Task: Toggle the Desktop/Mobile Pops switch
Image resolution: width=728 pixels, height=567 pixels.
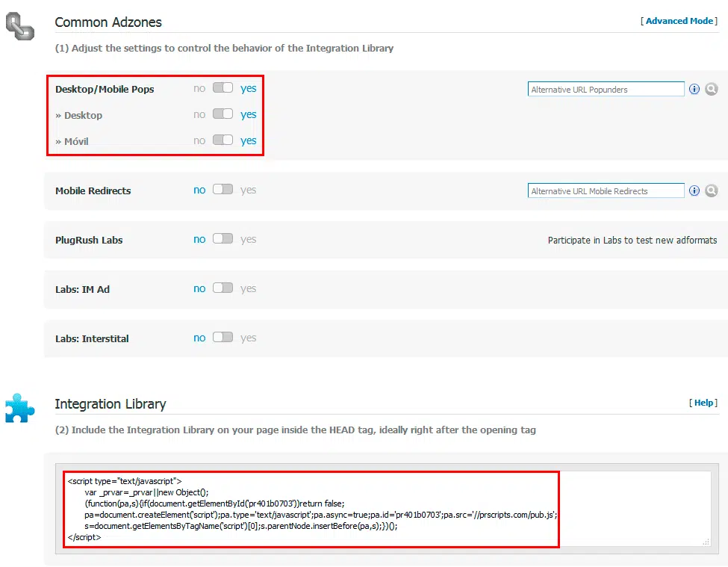Action: point(223,87)
